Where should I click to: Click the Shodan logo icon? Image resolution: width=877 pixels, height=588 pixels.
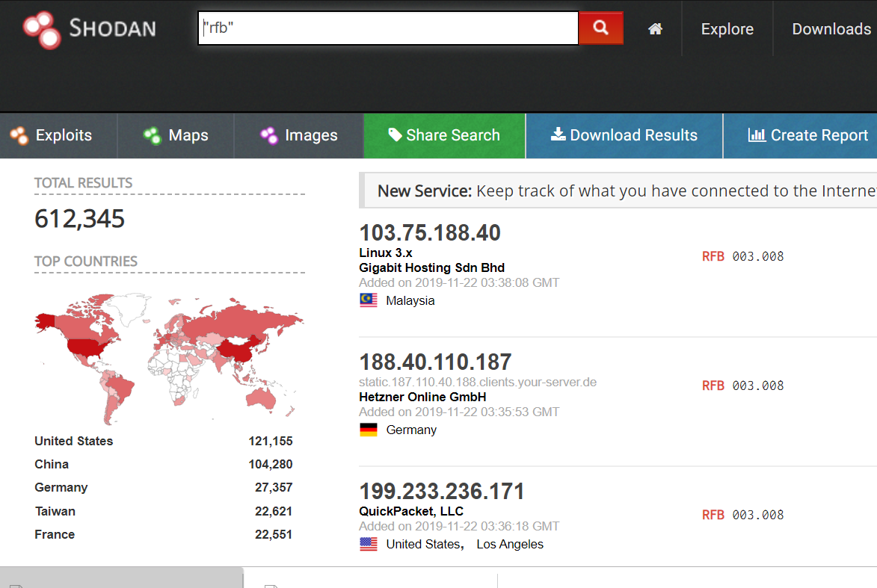[41, 29]
